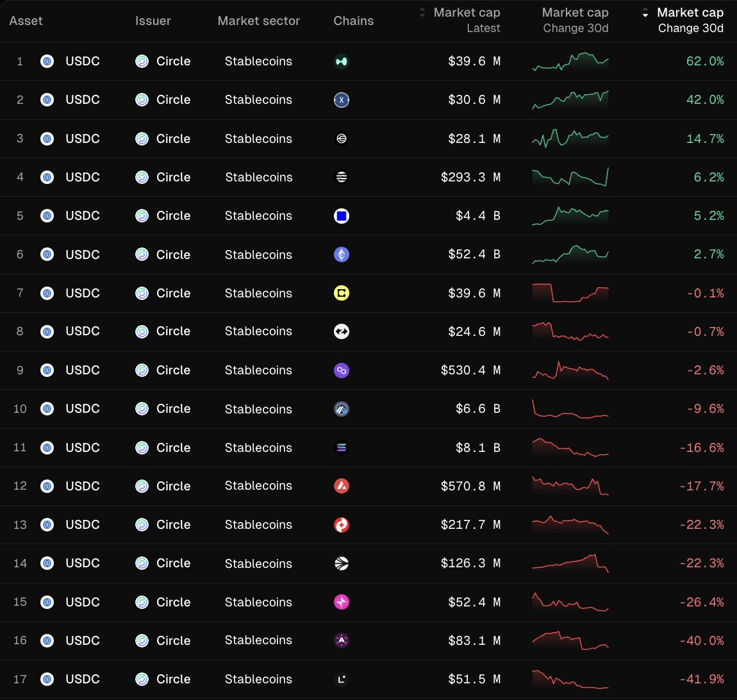The height and width of the screenshot is (700, 737).
Task: Click the Chains column header
Action: (353, 21)
